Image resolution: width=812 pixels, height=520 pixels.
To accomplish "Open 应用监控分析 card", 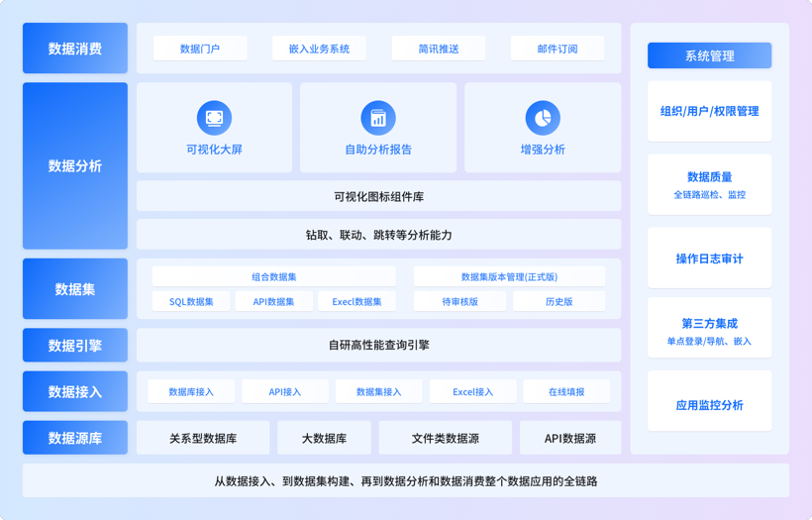I will [709, 405].
